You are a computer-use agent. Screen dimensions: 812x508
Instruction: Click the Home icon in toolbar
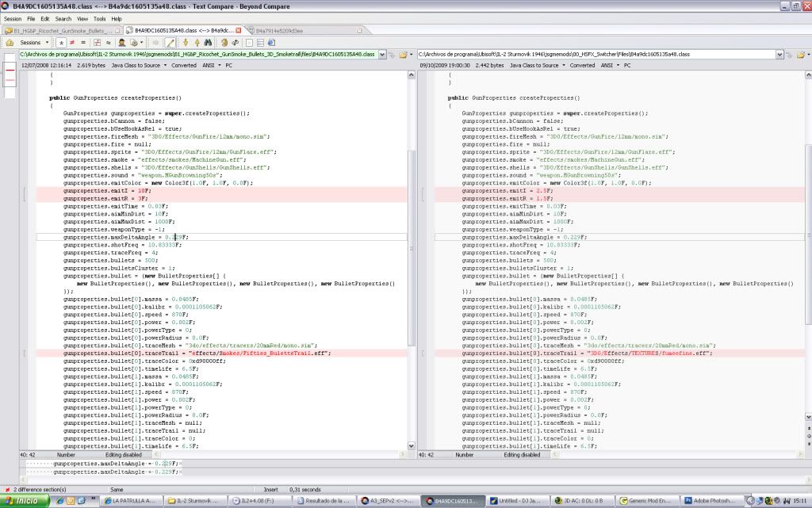[10, 43]
